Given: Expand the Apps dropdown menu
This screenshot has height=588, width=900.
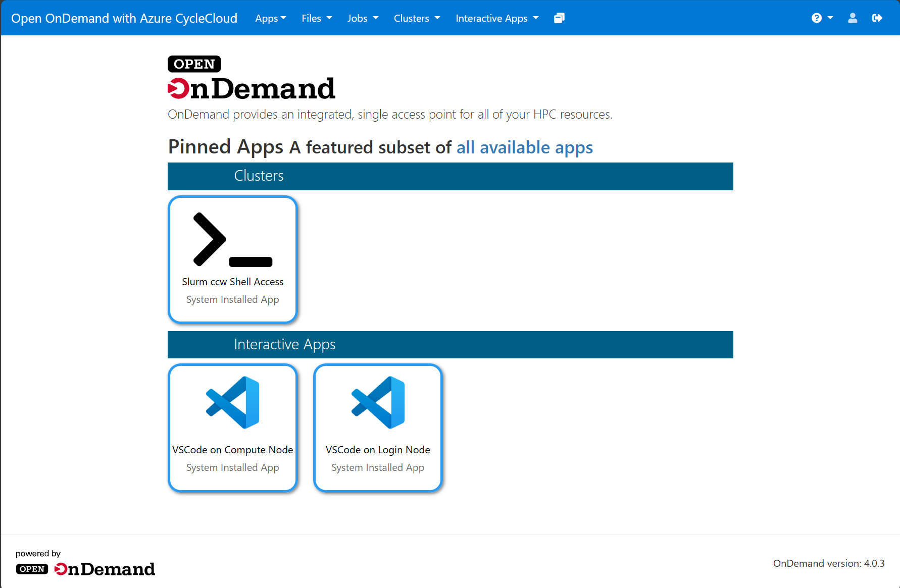Looking at the screenshot, I should pyautogui.click(x=271, y=18).
